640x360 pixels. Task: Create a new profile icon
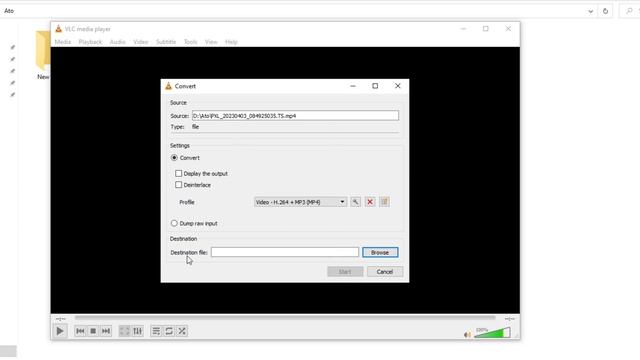(x=384, y=202)
